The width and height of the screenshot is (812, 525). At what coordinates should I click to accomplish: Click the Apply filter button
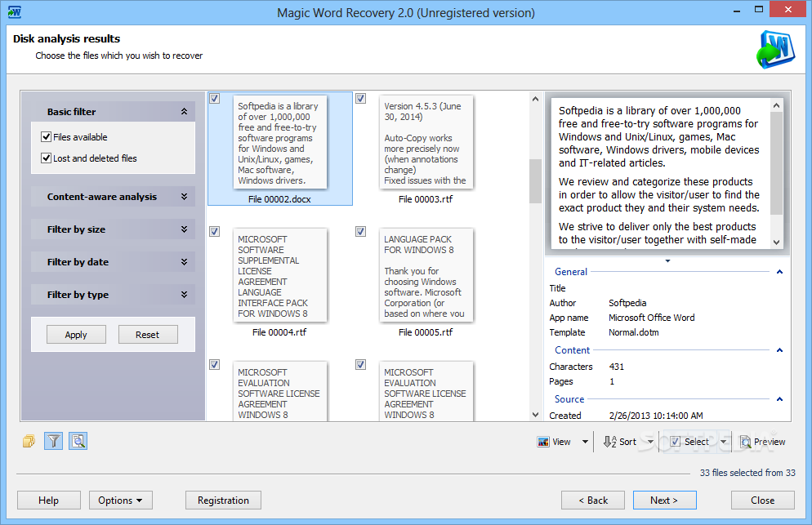76,335
